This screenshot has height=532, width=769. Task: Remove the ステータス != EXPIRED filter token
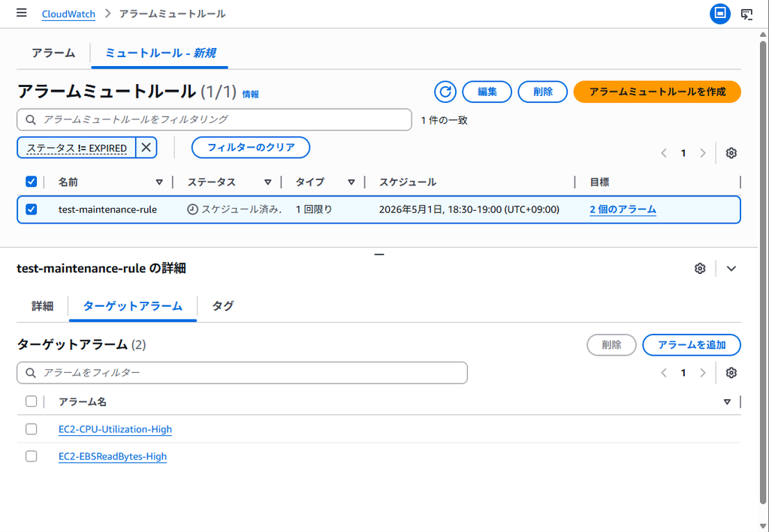pos(146,148)
